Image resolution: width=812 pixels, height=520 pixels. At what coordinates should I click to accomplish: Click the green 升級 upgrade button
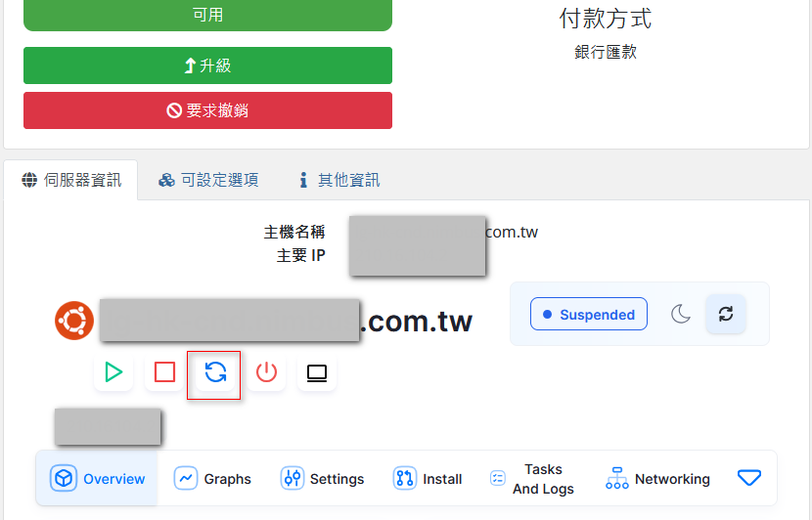[207, 65]
